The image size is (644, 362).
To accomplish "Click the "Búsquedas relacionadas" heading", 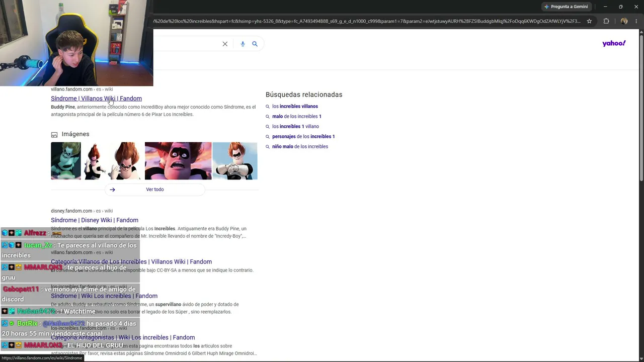I will 304,95.
